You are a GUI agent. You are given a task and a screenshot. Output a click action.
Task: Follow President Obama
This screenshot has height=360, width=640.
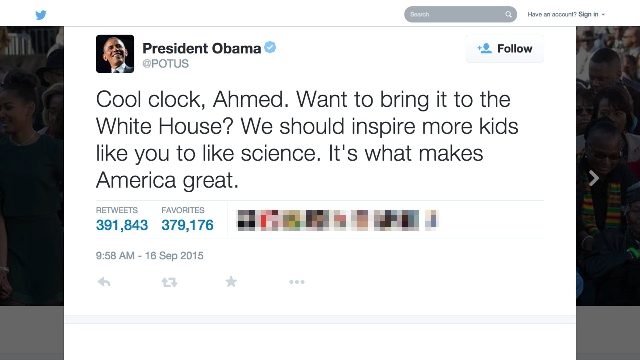click(504, 49)
